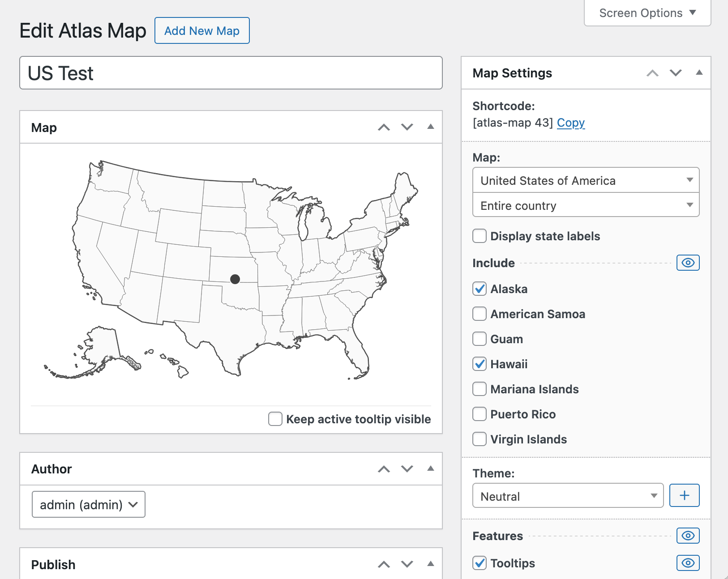Move Map Settings panel down
728x579 pixels.
[x=675, y=73]
